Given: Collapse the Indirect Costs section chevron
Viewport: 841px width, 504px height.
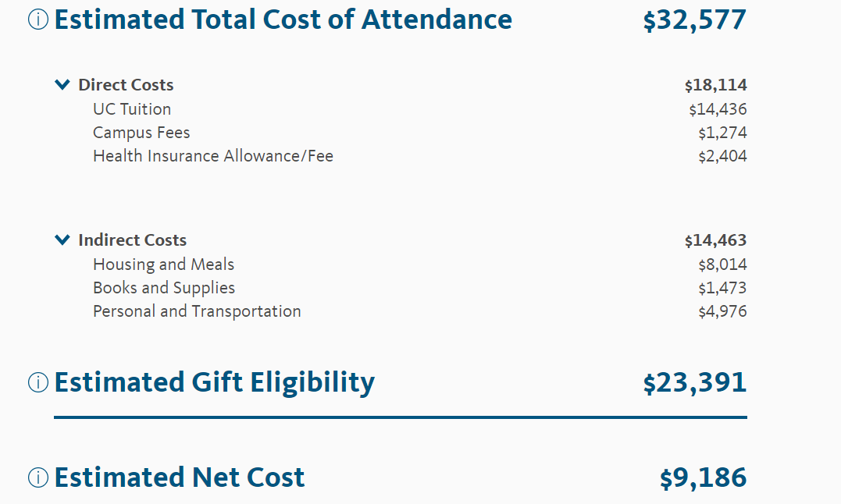Looking at the screenshot, I should [x=62, y=240].
